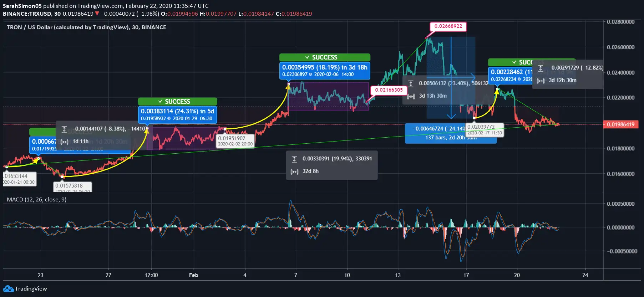Click the price range icon beside -8.38% measurement
Image resolution: width=644 pixels, height=297 pixels.
coord(64,129)
